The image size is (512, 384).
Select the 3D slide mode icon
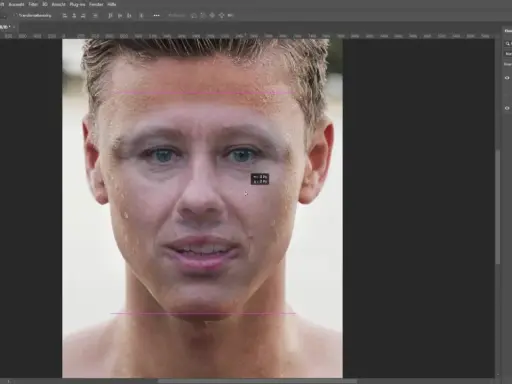coord(221,16)
